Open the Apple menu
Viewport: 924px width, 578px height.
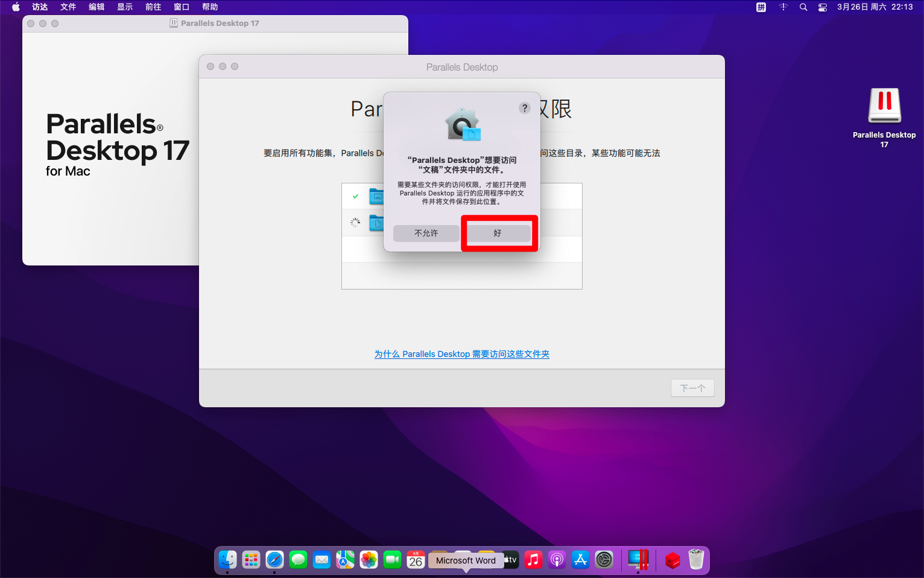(16, 7)
